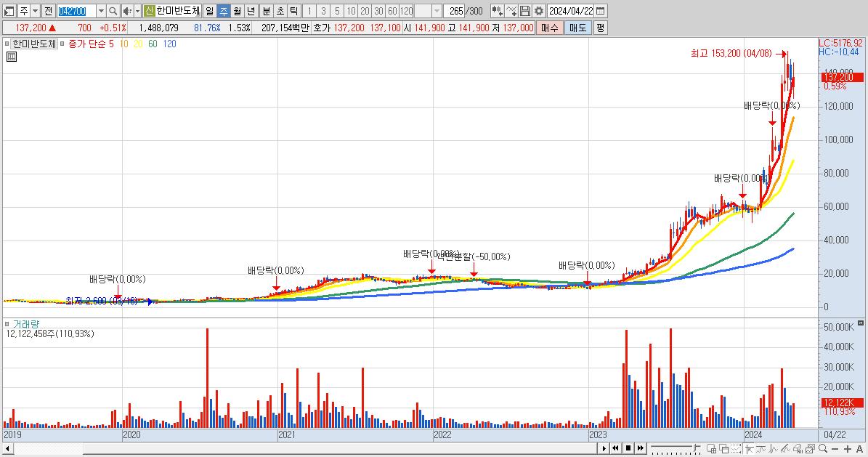Image resolution: width=868 pixels, height=457 pixels.
Task: Switch to 틱 tick chart
Action: pos(294,11)
